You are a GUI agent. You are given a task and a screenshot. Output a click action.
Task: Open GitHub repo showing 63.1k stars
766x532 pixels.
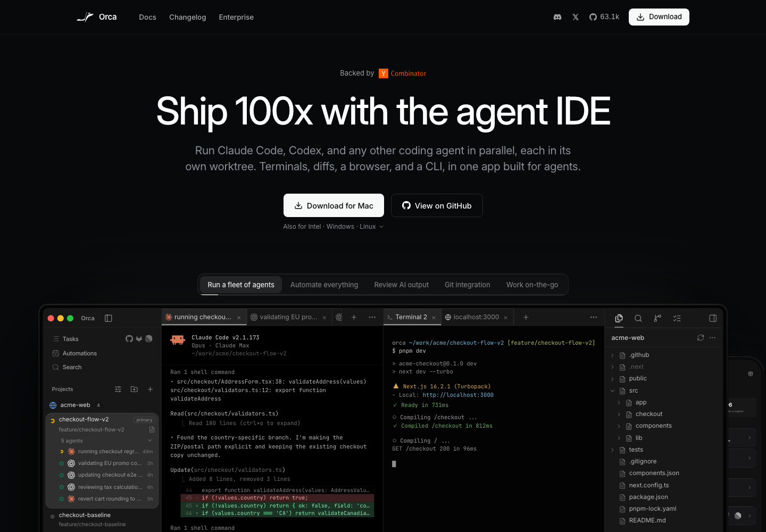tap(604, 17)
